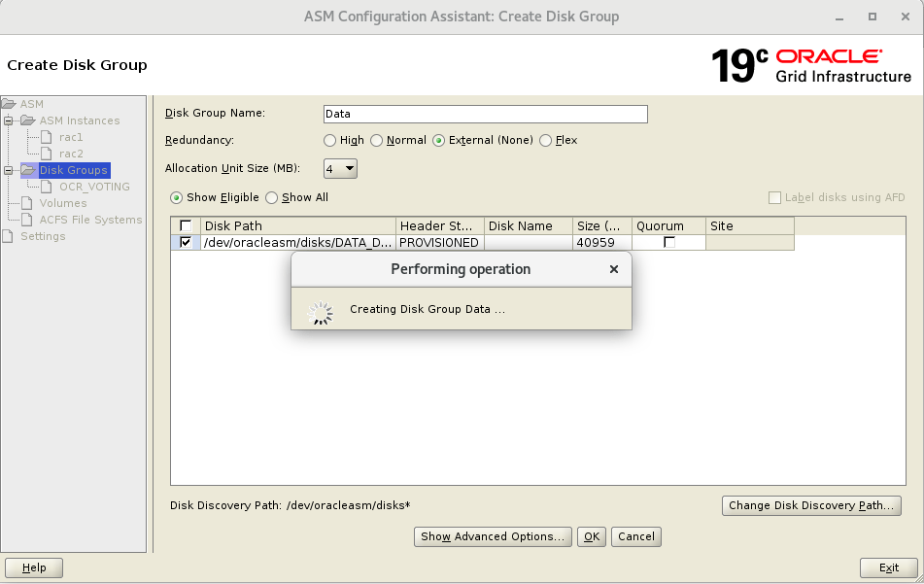Image resolution: width=924 pixels, height=584 pixels.
Task: Open the Volumes page icon
Action: [x=28, y=202]
